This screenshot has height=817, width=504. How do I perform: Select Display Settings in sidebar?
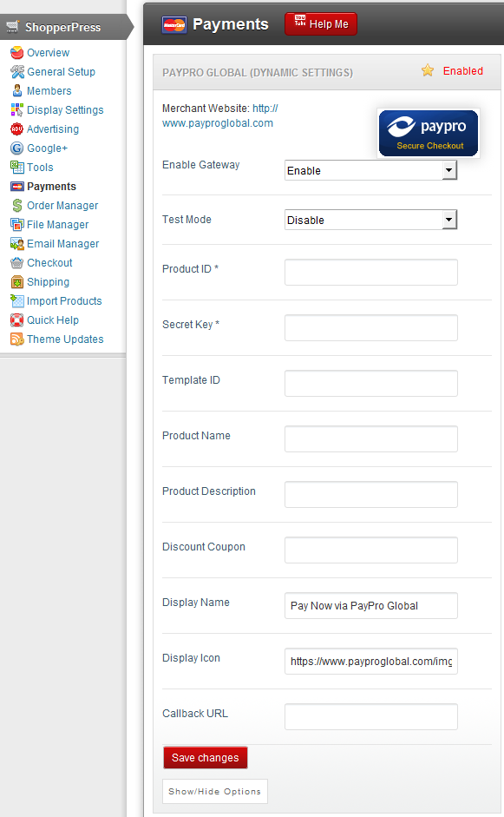[x=65, y=110]
